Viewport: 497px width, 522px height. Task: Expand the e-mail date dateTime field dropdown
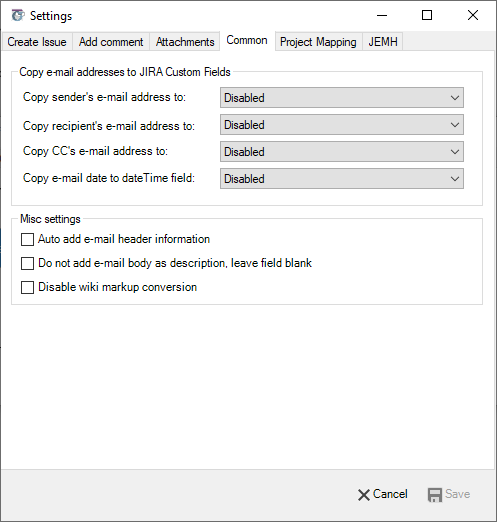pyautogui.click(x=342, y=179)
